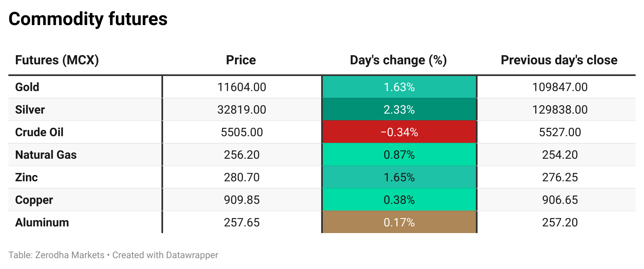644x269 pixels.
Task: Click the Natural Gas row label
Action: (46, 155)
